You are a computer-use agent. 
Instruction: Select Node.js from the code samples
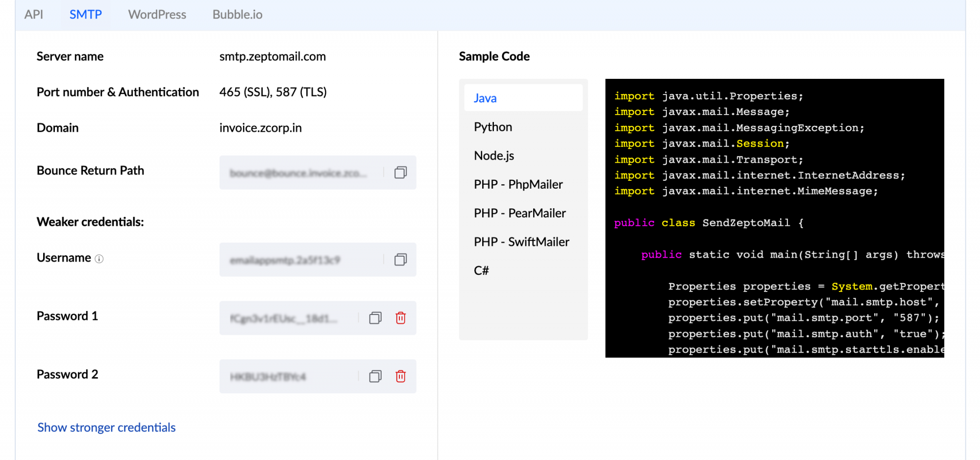click(x=494, y=155)
